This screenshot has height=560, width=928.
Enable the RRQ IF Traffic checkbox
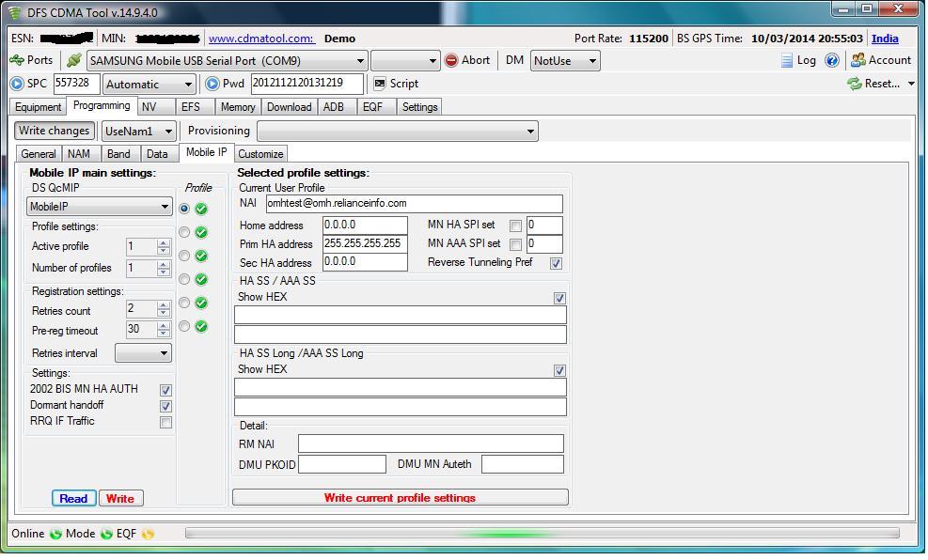[x=165, y=422]
